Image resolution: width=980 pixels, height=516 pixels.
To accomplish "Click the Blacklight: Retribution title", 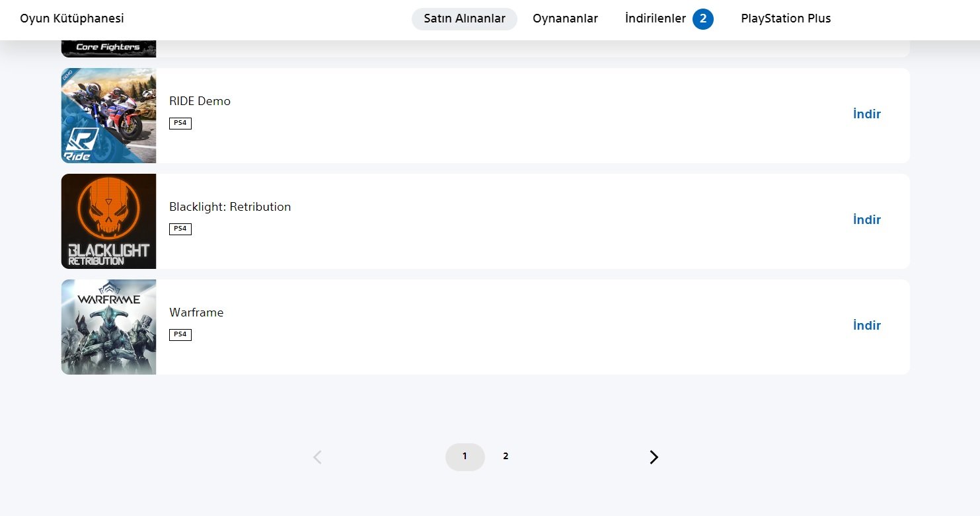I will tap(230, 207).
